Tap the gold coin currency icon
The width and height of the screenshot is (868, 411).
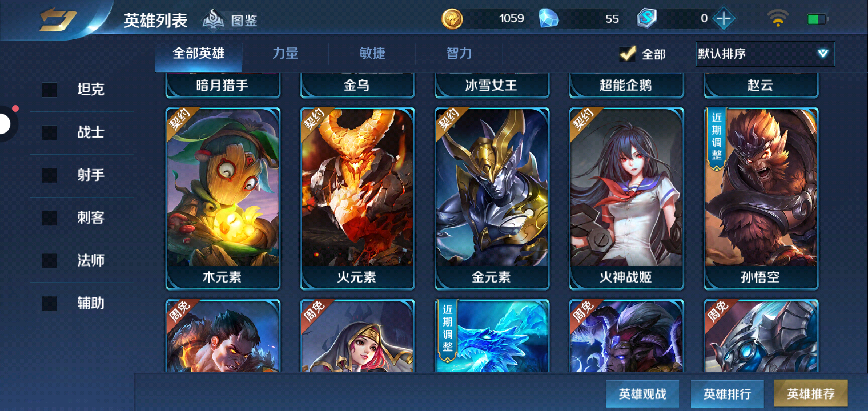coord(452,19)
